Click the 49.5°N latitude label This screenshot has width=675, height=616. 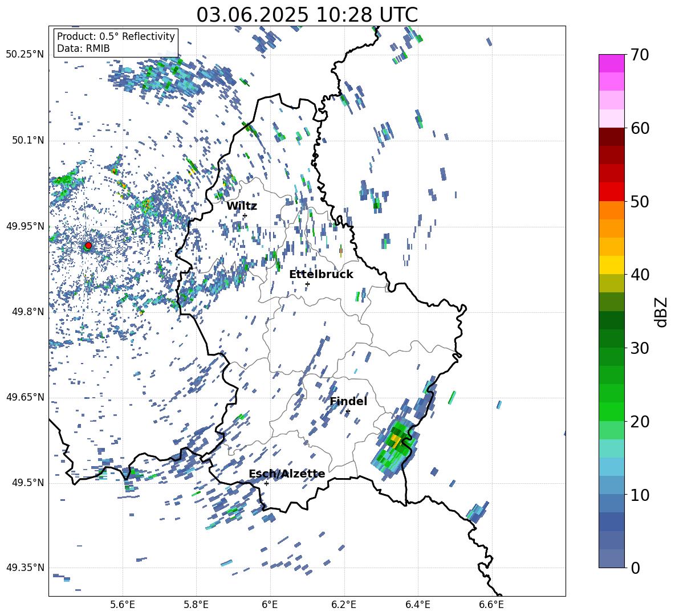(27, 483)
